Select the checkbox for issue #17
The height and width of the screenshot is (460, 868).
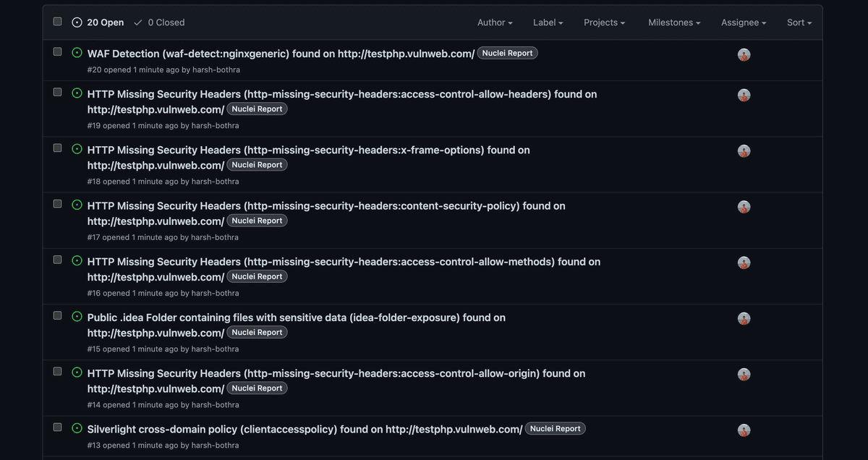(x=57, y=204)
